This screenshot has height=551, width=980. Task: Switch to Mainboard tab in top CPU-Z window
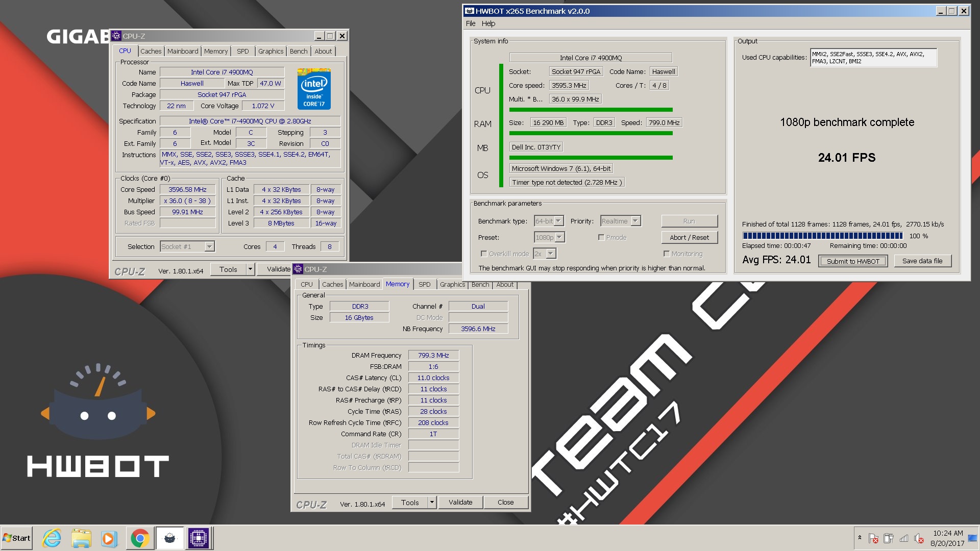pyautogui.click(x=183, y=51)
